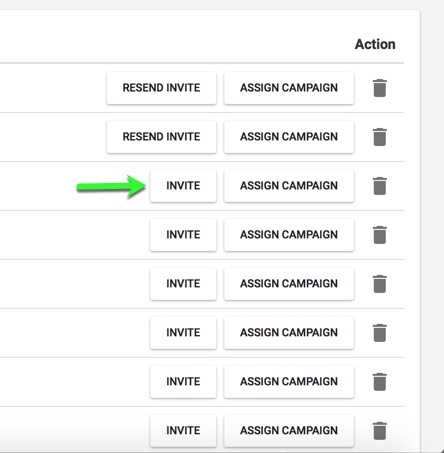This screenshot has height=453, width=444.
Task: Click INVITE in the third row
Action: point(183,186)
